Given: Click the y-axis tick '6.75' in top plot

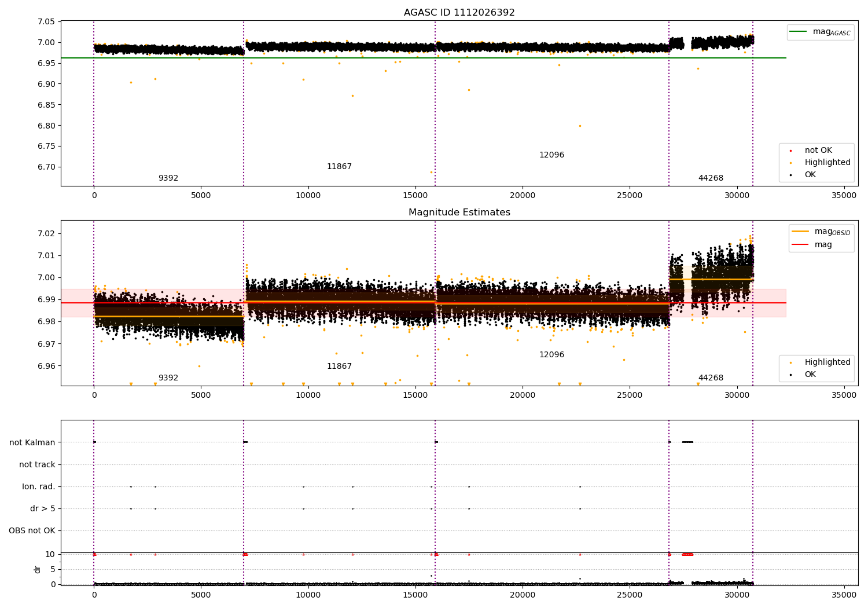Looking at the screenshot, I should pyautogui.click(x=47, y=147).
